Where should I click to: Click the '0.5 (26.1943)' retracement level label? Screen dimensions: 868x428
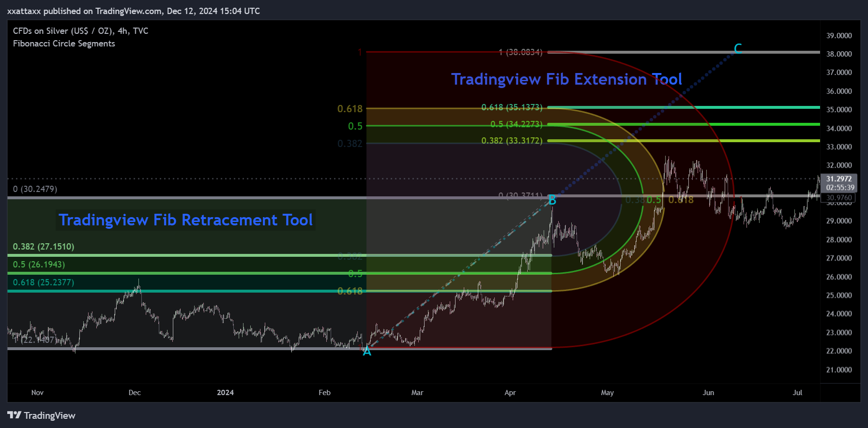[x=39, y=265]
